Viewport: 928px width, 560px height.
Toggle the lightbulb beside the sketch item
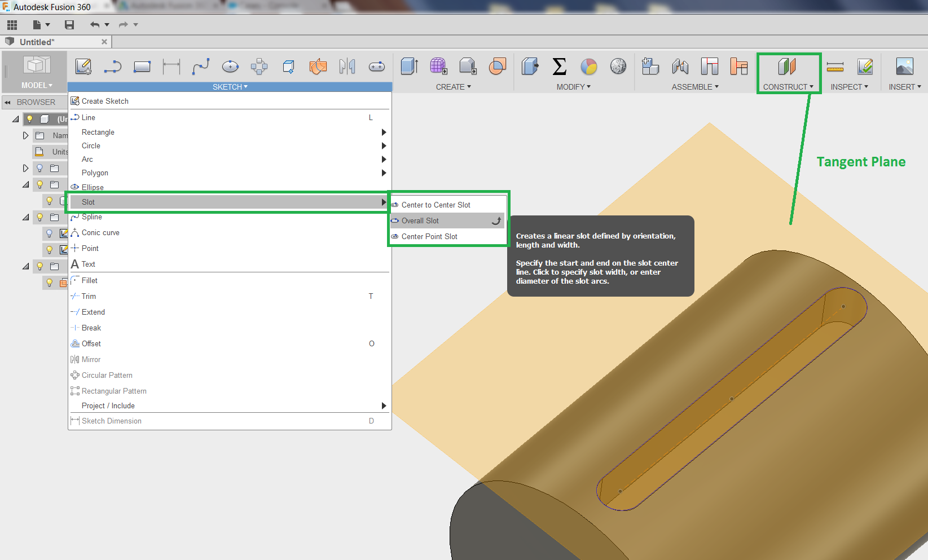(50, 249)
